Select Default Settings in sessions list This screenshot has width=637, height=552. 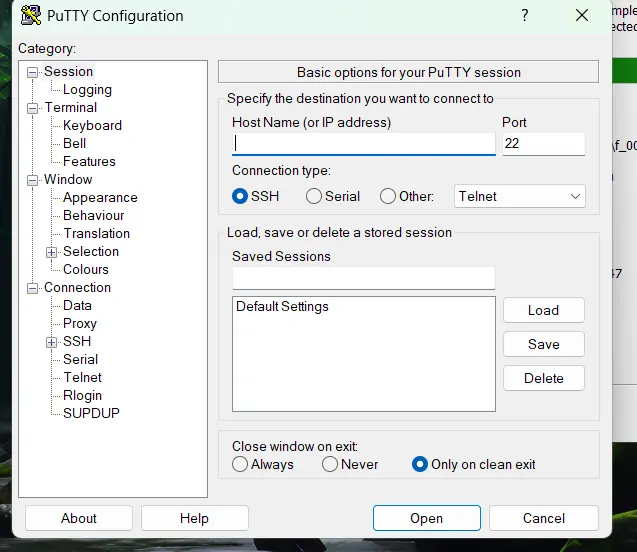pyautogui.click(x=282, y=306)
